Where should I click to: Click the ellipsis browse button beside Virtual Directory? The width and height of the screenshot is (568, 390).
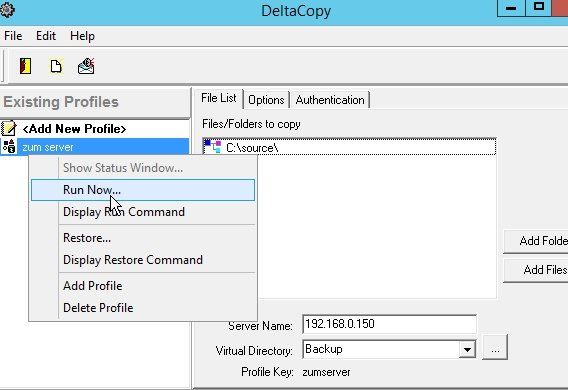coord(495,347)
